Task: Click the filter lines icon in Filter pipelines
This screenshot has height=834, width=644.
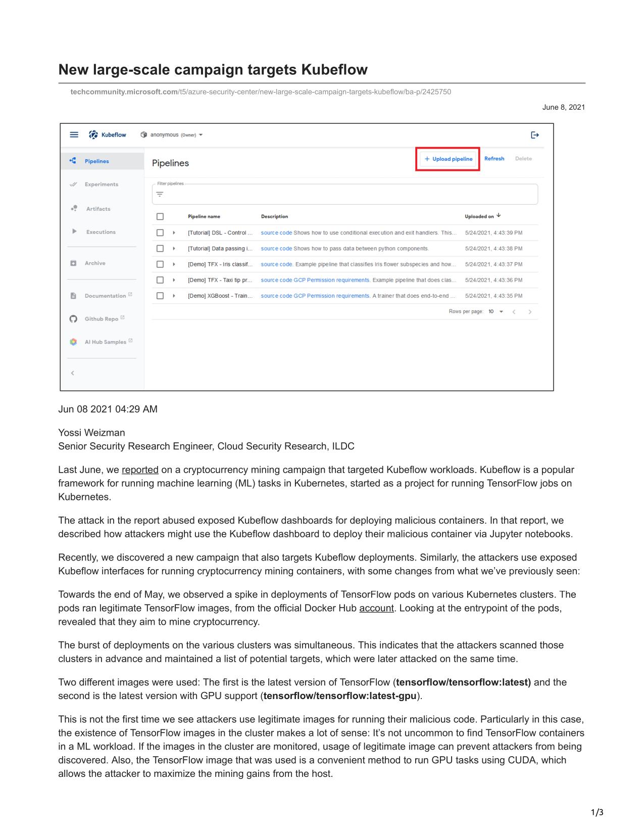Action: click(160, 194)
